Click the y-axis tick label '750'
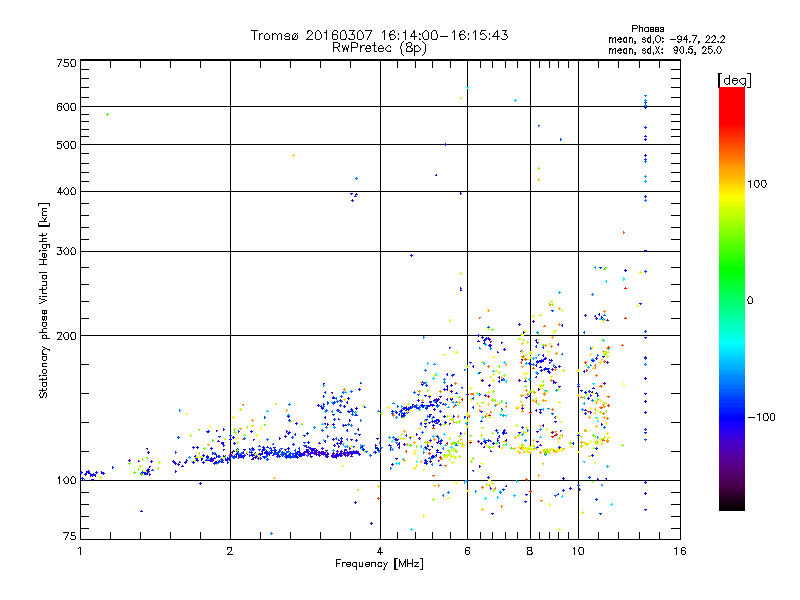The height and width of the screenshot is (600, 800). tap(67, 63)
